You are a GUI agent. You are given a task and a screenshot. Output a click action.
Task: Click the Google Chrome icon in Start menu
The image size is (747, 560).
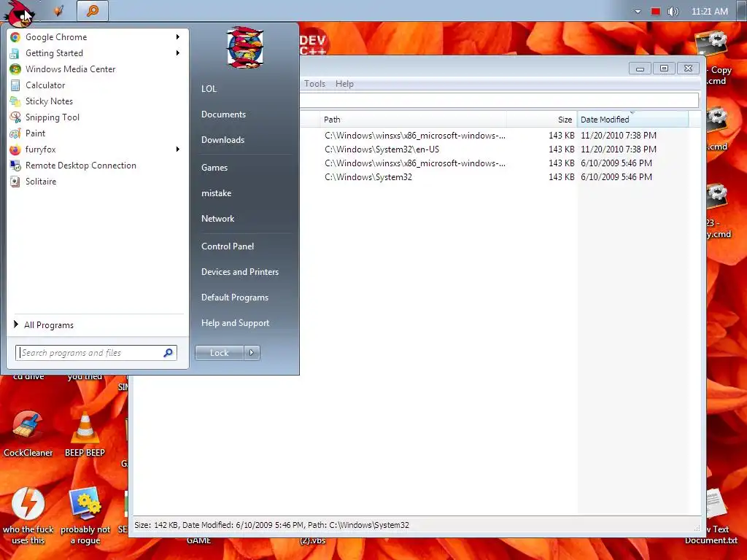[15, 37]
